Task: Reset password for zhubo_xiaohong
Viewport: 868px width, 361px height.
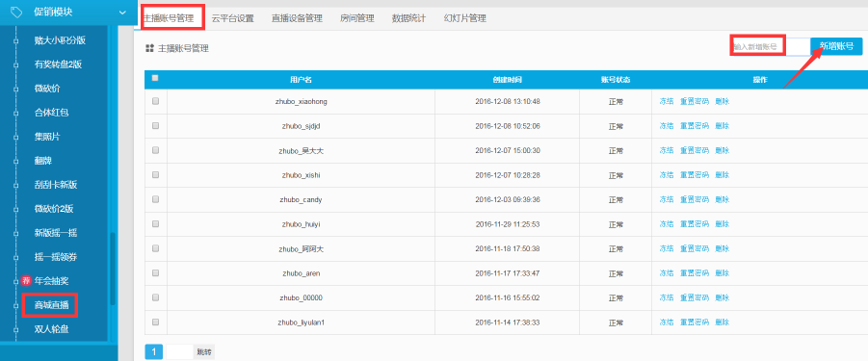Action: tap(695, 102)
